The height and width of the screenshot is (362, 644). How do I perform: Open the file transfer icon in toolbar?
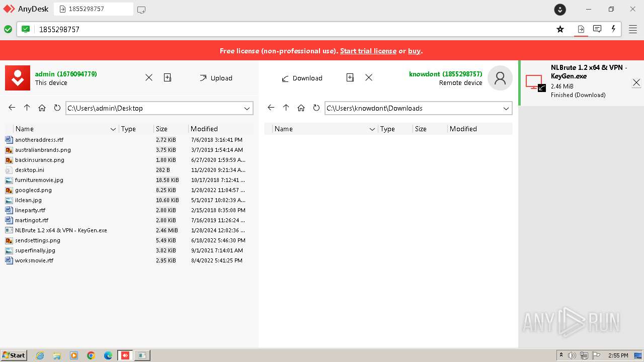click(x=581, y=29)
